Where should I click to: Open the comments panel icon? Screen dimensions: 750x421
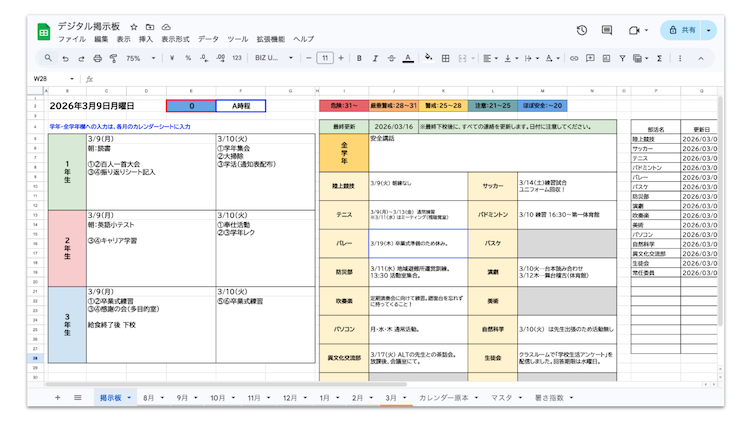(607, 31)
